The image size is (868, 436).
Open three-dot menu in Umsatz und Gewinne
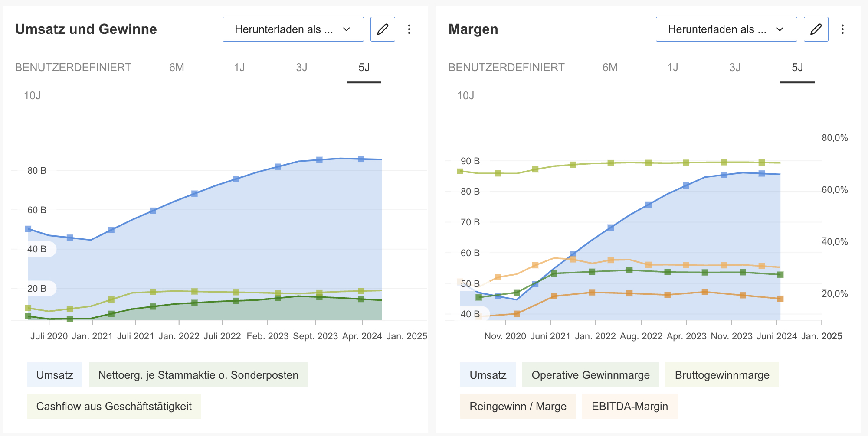click(x=409, y=29)
